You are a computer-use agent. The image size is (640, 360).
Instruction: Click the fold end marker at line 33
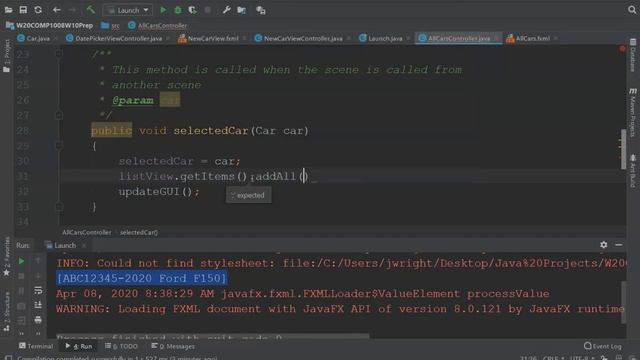click(x=59, y=207)
